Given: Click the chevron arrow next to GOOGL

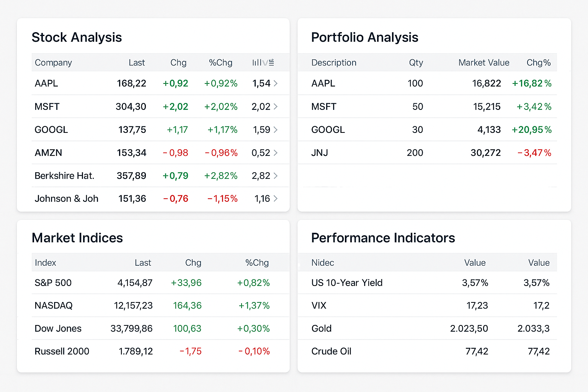Looking at the screenshot, I should (x=276, y=129).
